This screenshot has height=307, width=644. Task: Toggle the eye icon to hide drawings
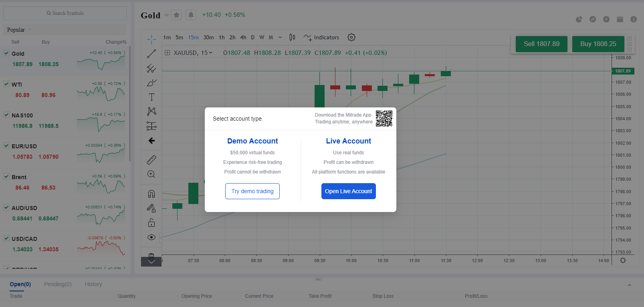pos(151,237)
